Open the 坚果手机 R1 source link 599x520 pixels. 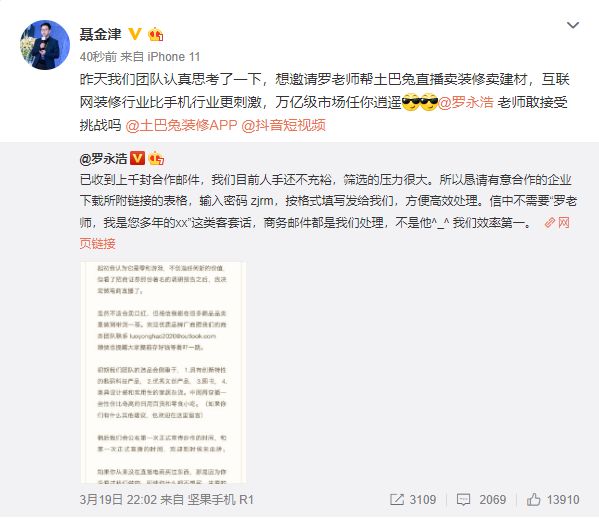(220, 500)
